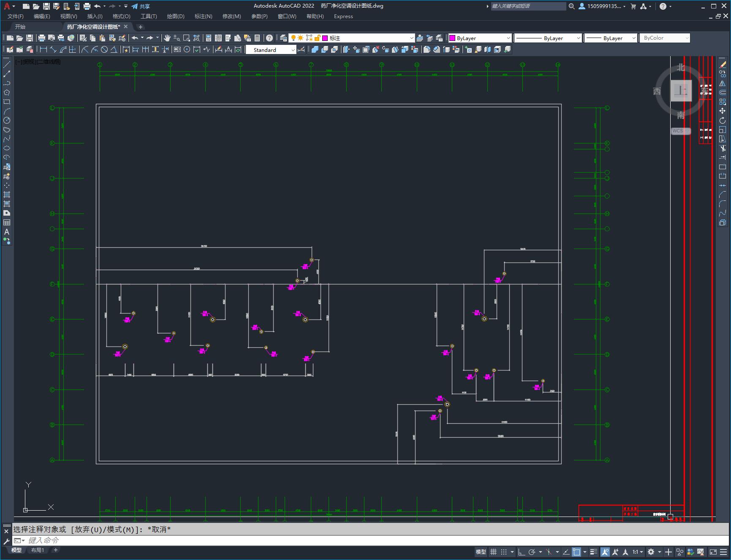Click the Save icon in the standard toolbar
Viewport: 731px width, 560px height.
tap(30, 38)
